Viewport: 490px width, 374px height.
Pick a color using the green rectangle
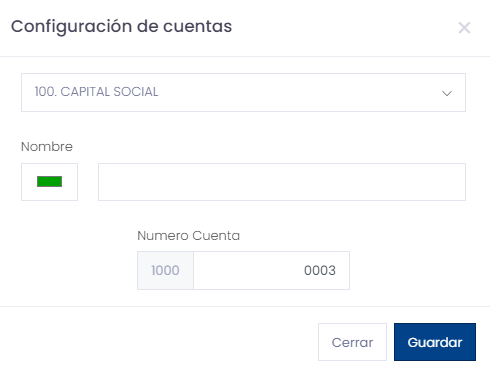click(49, 182)
